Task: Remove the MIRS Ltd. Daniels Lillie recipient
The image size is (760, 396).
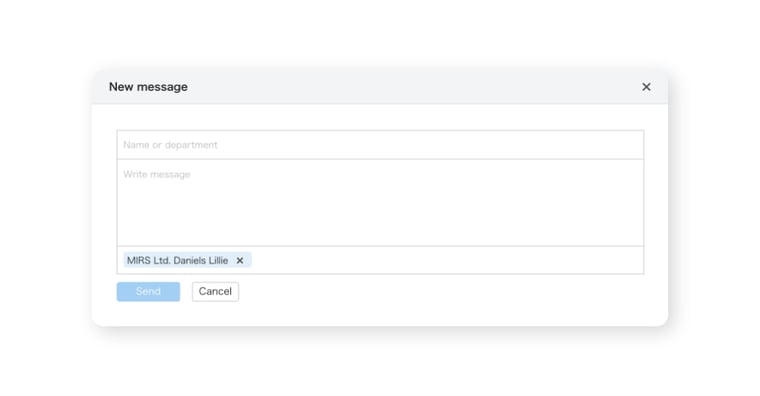Action: [x=240, y=261]
